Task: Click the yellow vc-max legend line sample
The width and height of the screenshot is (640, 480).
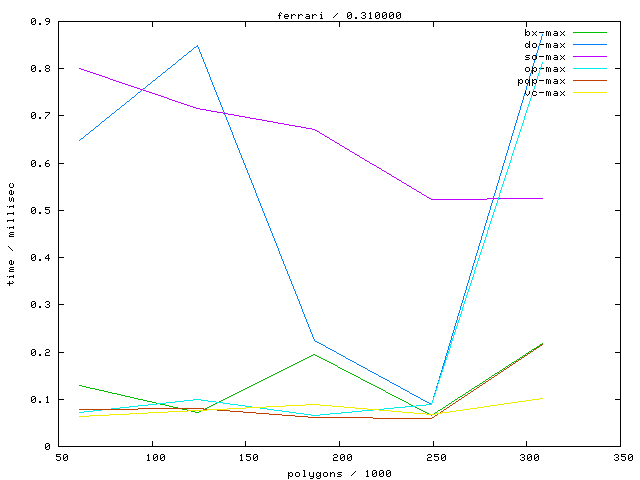Action: tap(590, 93)
